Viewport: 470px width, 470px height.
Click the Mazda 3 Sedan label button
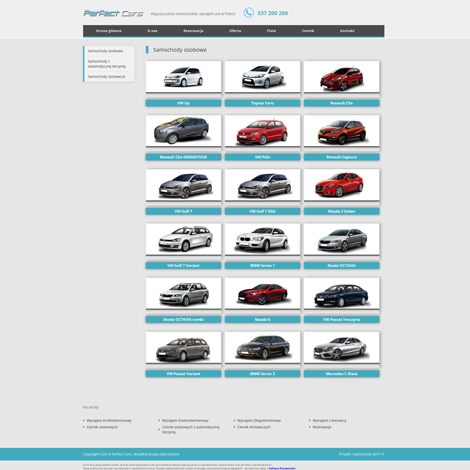point(342,211)
